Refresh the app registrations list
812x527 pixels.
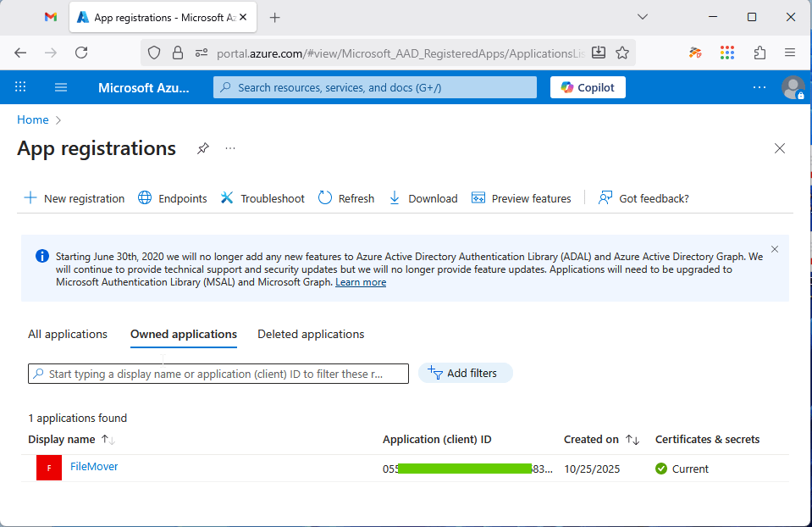(x=345, y=197)
